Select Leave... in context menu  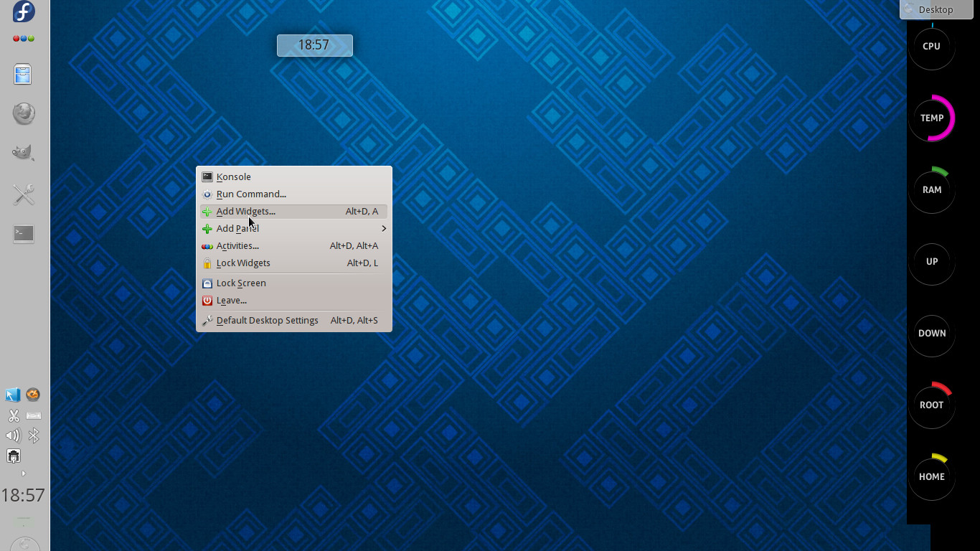[294, 300]
